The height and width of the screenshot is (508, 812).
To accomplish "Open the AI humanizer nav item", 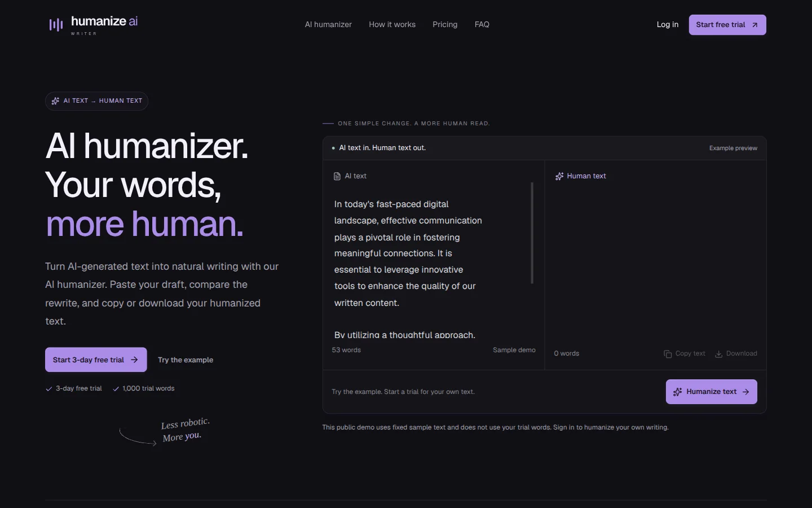I will (x=328, y=24).
